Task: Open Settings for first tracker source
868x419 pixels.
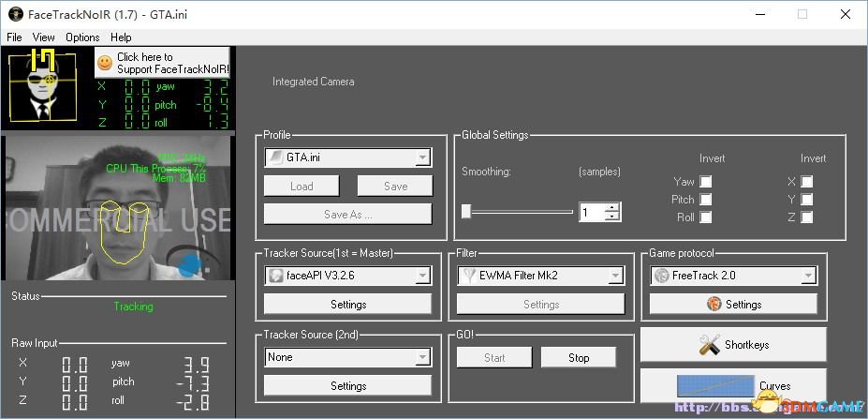Action: 347,305
